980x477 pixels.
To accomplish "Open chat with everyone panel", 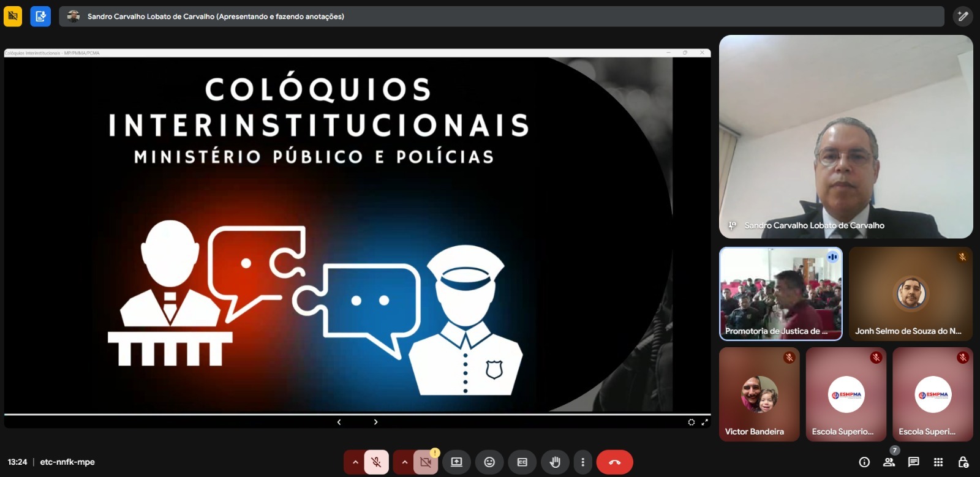I will coord(913,462).
